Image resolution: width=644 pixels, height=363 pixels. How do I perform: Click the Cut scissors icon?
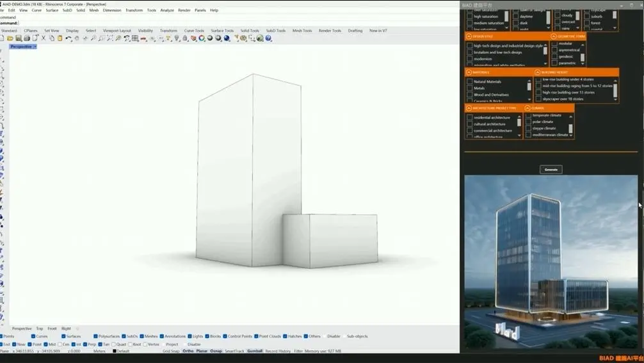[44, 38]
